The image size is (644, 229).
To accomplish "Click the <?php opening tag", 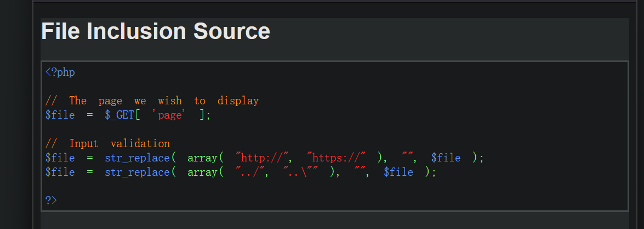I will [60, 72].
